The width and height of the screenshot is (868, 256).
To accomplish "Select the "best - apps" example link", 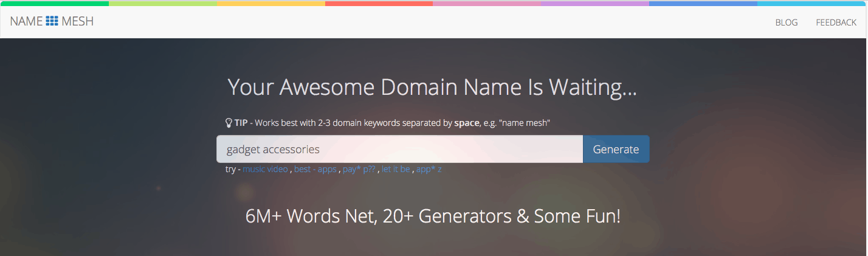I will point(315,169).
